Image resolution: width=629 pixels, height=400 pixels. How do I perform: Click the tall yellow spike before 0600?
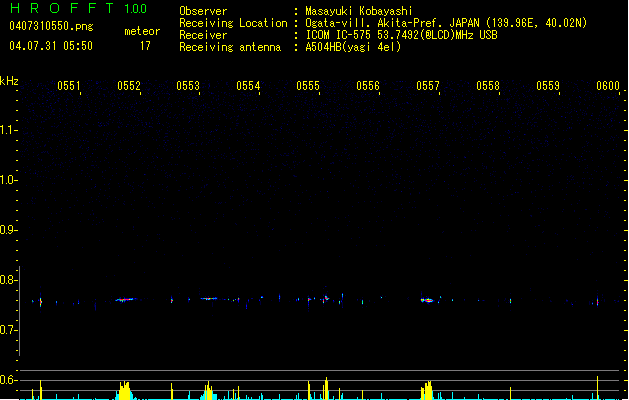[597, 388]
